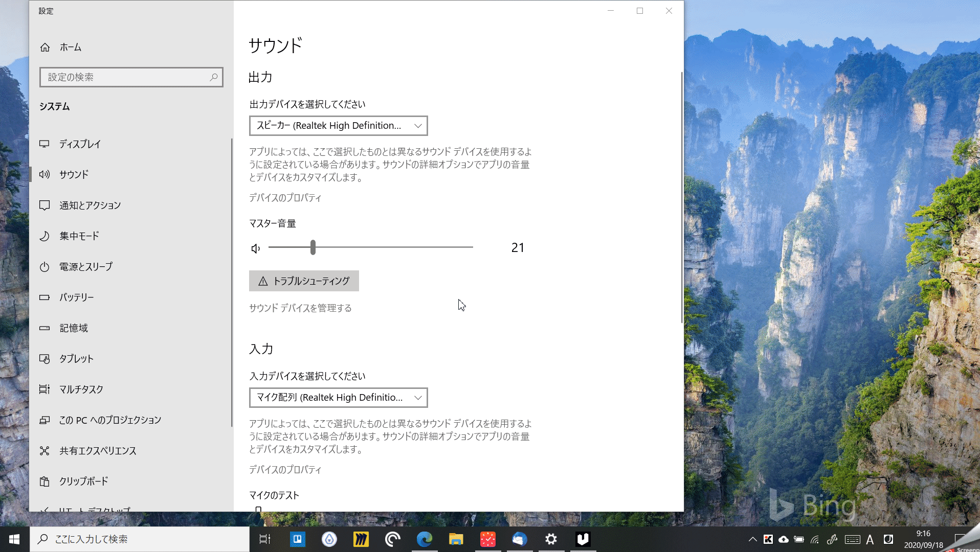
Task: Open the Thunderbird mail app on taskbar
Action: pos(520,539)
